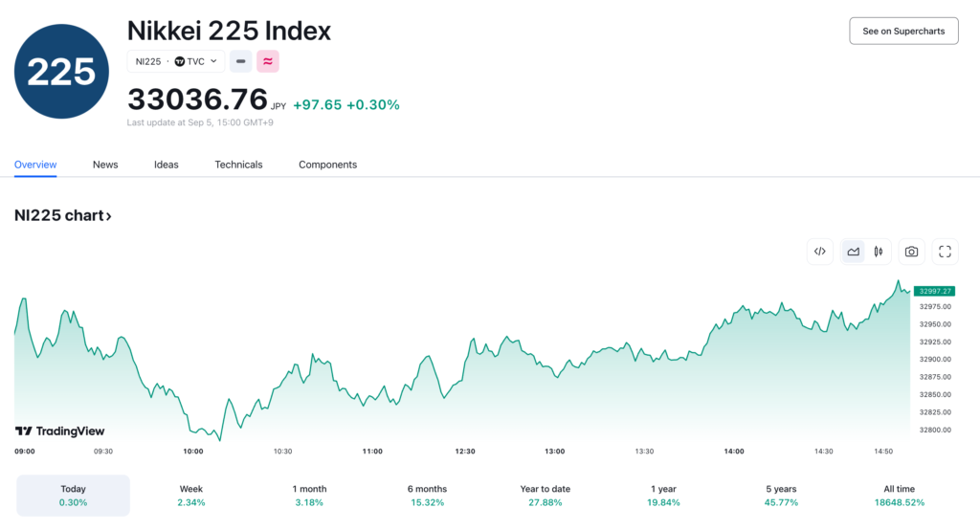Open the Components tab
Image resolution: width=980 pixels, height=530 pixels.
tap(327, 165)
